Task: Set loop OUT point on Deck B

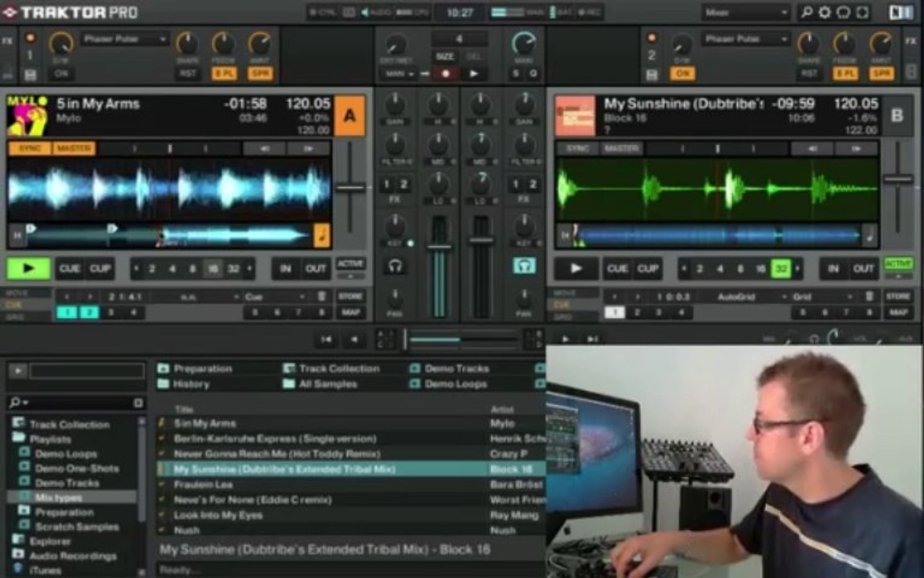Action: 864,269
